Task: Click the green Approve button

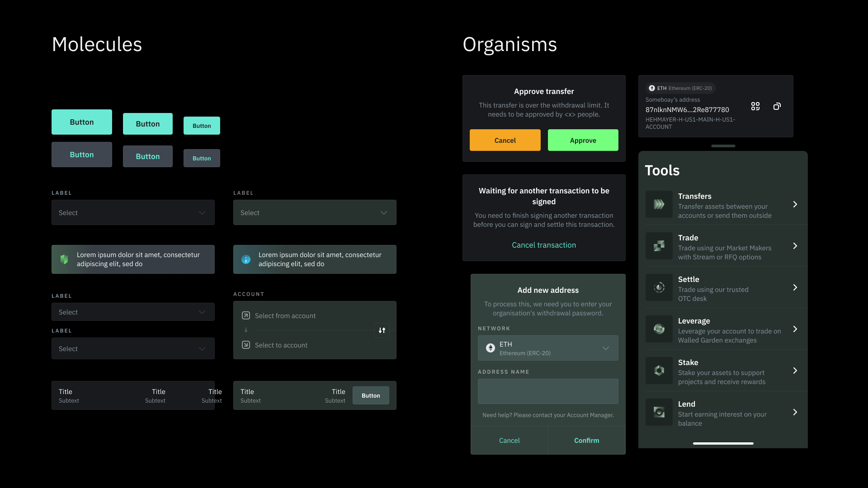Action: [x=583, y=140]
